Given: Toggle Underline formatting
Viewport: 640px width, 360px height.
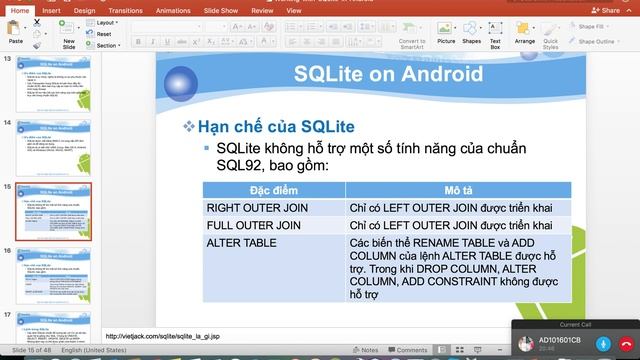Looking at the screenshot, I should (167, 42).
